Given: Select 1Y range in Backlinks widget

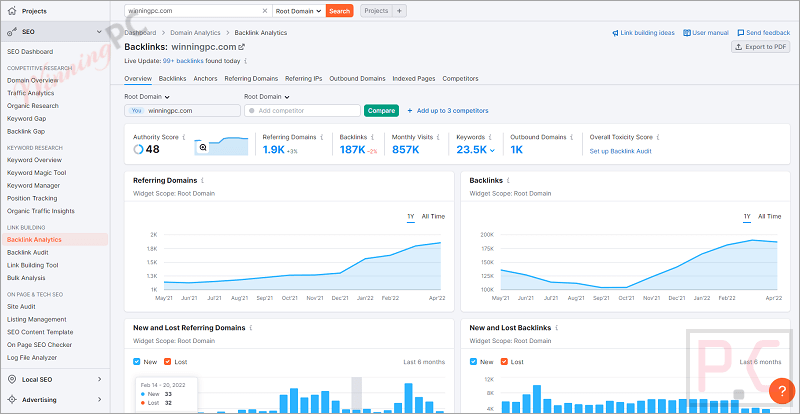Looking at the screenshot, I should 747,216.
